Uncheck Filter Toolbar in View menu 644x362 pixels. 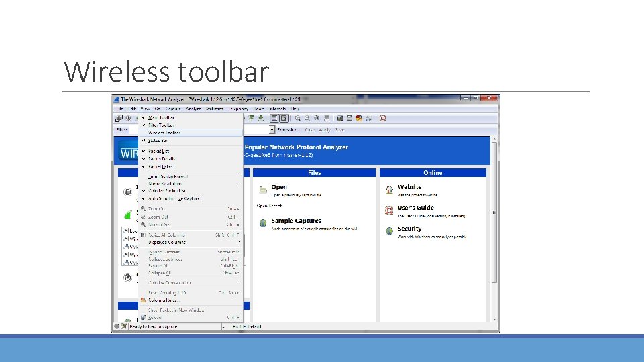(x=191, y=125)
